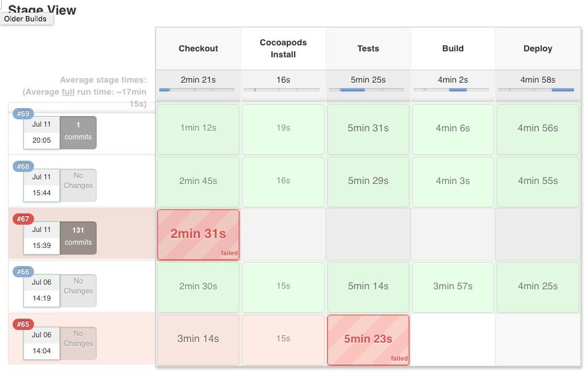Open the 5min 31s Tests cell

368,129
